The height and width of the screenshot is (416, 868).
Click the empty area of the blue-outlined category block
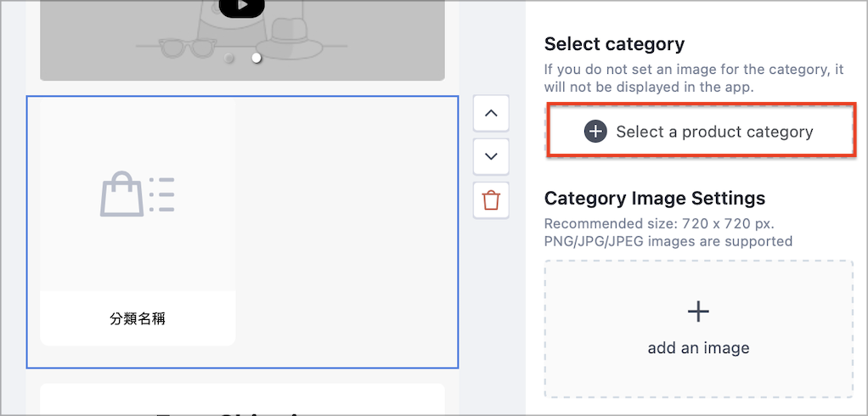347,233
